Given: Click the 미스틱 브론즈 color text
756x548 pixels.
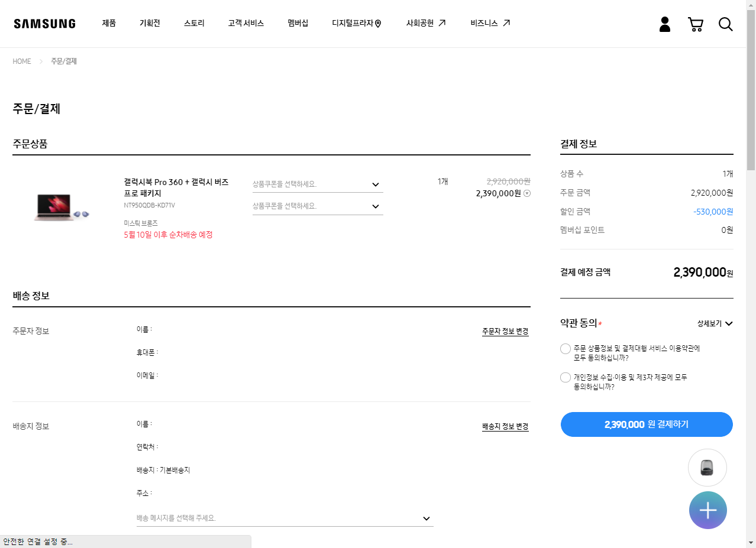Looking at the screenshot, I should [141, 223].
